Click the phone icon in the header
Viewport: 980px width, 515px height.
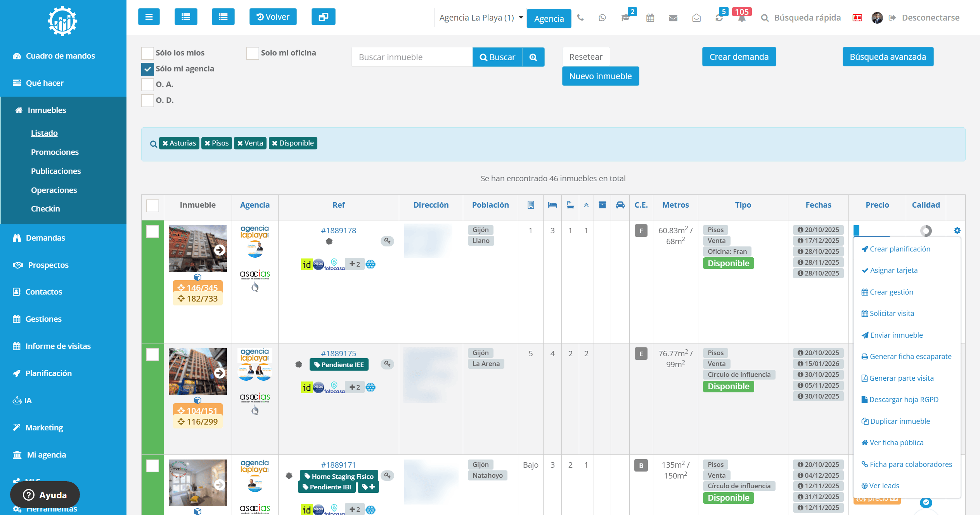tap(580, 17)
